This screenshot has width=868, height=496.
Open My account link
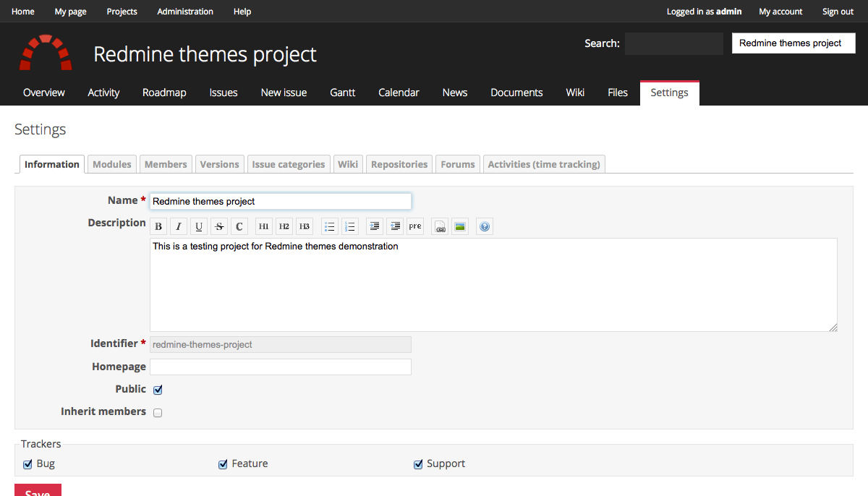point(780,12)
